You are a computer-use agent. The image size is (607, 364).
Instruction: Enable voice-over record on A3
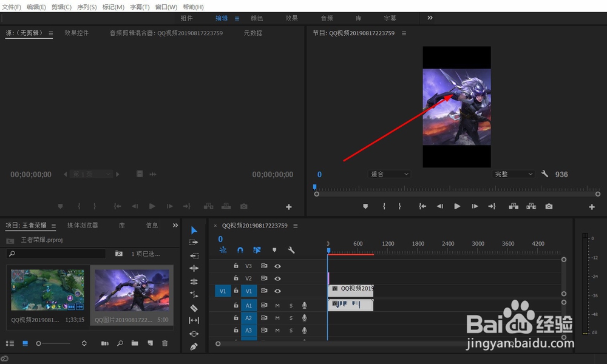[305, 331]
